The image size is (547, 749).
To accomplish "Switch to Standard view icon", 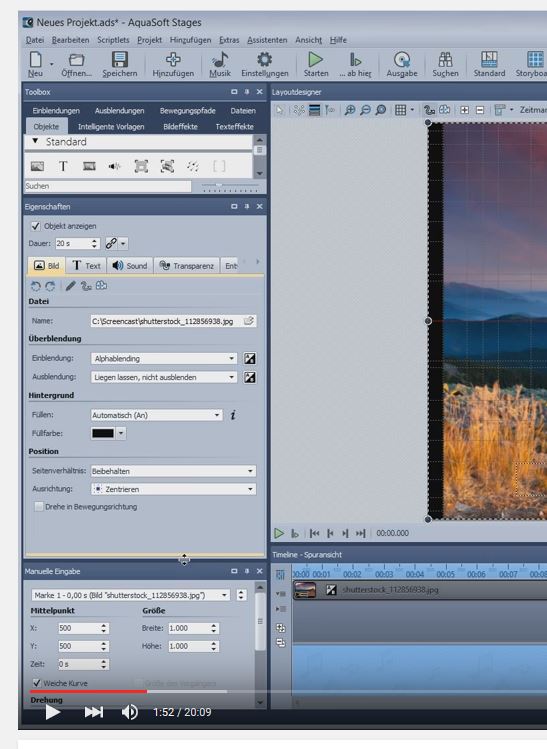I will [489, 60].
